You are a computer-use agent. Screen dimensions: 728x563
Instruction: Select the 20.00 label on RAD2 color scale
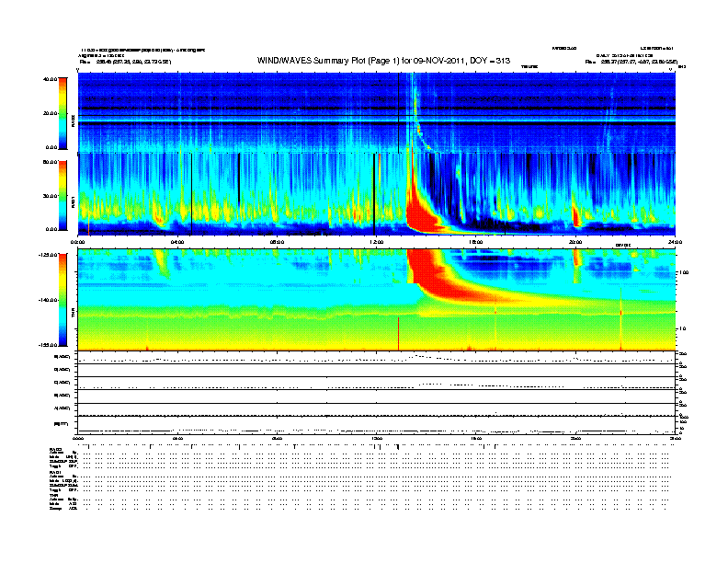click(x=51, y=113)
